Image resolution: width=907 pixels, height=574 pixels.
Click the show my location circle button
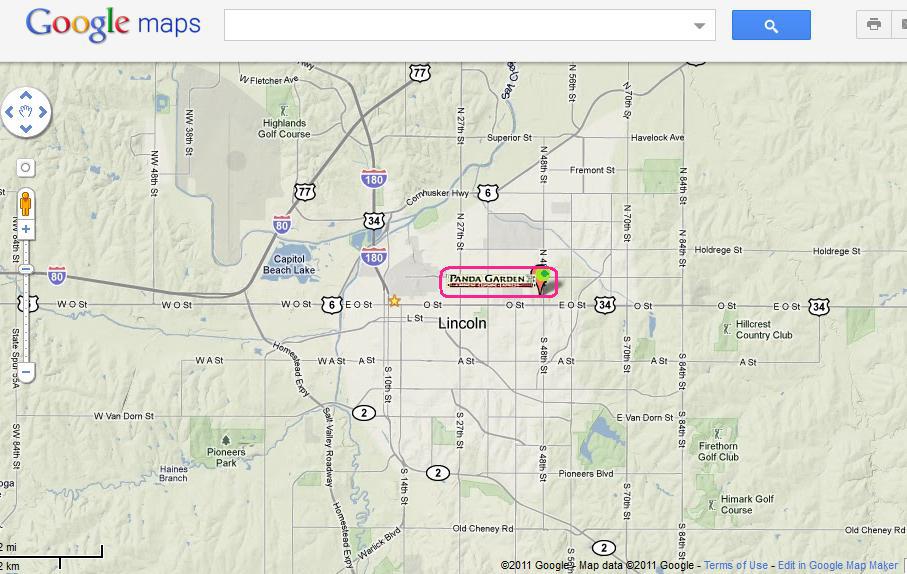(25, 168)
